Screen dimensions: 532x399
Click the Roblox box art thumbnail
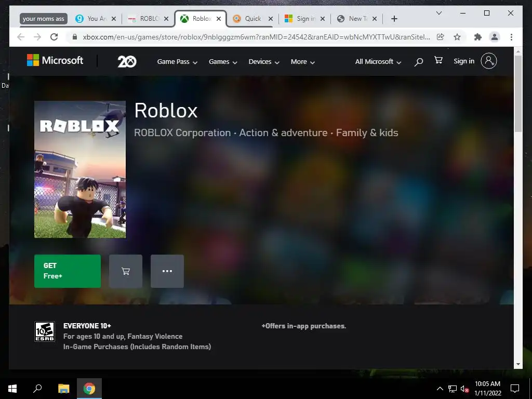tap(80, 169)
